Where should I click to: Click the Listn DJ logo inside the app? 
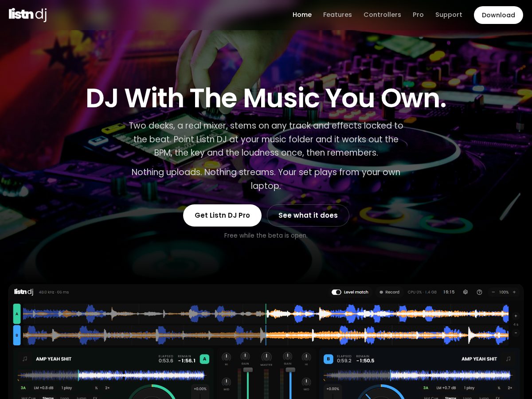coord(23,292)
